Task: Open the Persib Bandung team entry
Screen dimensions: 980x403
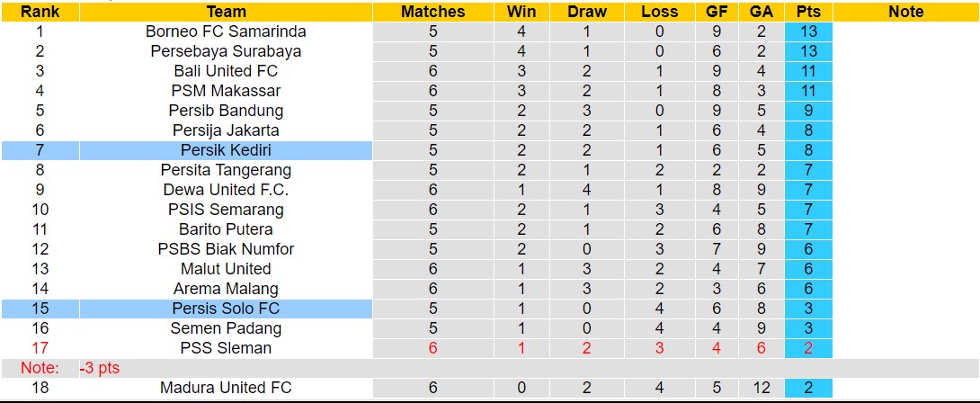Action: (226, 111)
